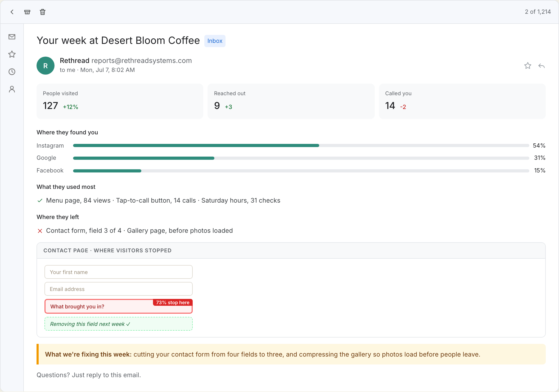Click the Questions? Just reply to this email line
Image resolution: width=559 pixels, height=392 pixels.
(89, 375)
